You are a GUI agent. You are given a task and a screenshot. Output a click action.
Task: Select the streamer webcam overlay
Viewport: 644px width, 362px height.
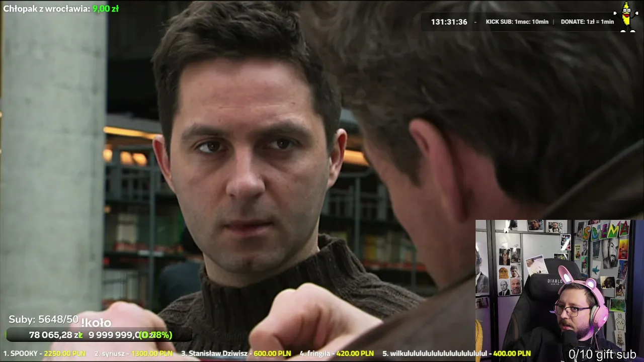[x=559, y=291]
